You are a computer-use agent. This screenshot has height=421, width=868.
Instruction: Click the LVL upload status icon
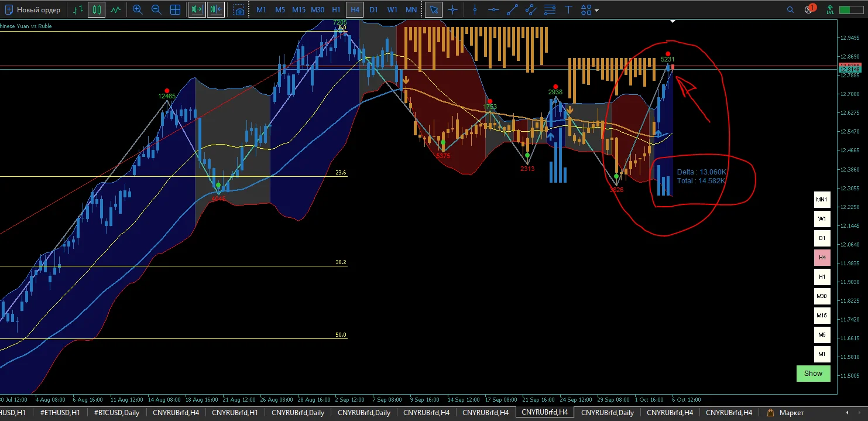[830, 10]
